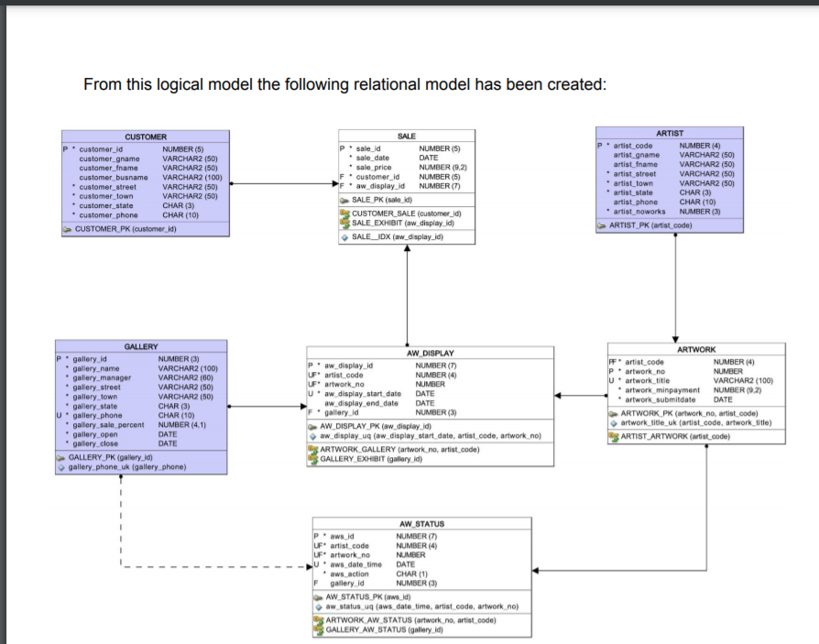Click the gallery_phone_uk unique diamond icon
Image resolution: width=819 pixels, height=644 pixels.
(x=61, y=467)
